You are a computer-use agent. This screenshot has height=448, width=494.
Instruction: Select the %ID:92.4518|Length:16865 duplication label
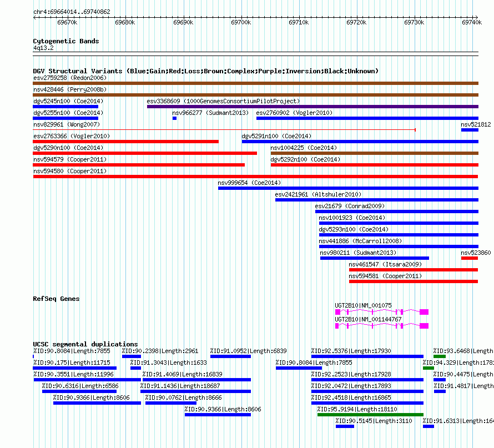coord(351,397)
